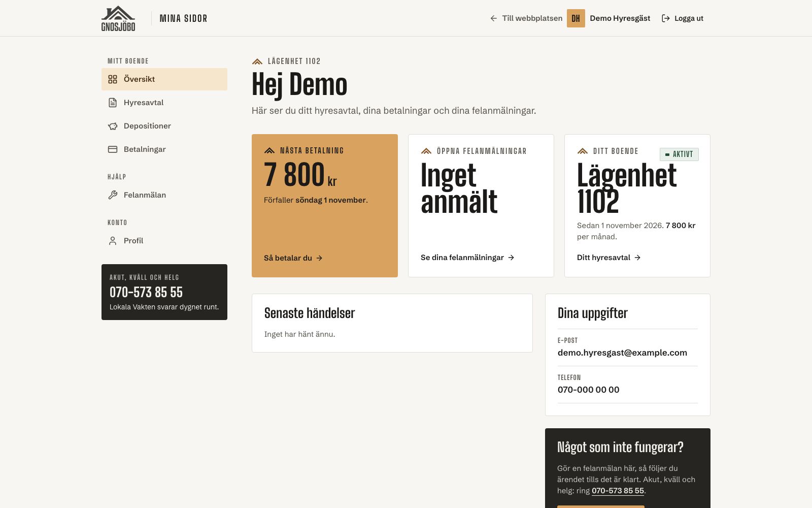Click Sedan 1 november 2026 text
The height and width of the screenshot is (508, 812).
620,226
